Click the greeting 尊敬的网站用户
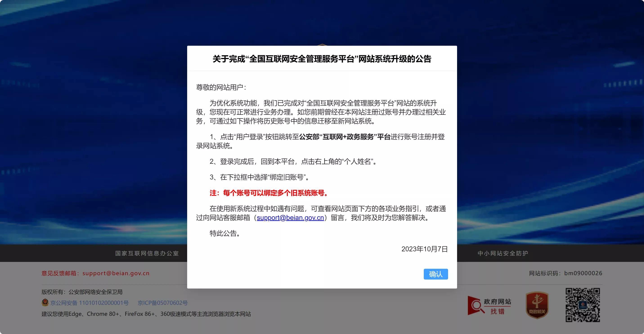The image size is (644, 334). tap(221, 87)
